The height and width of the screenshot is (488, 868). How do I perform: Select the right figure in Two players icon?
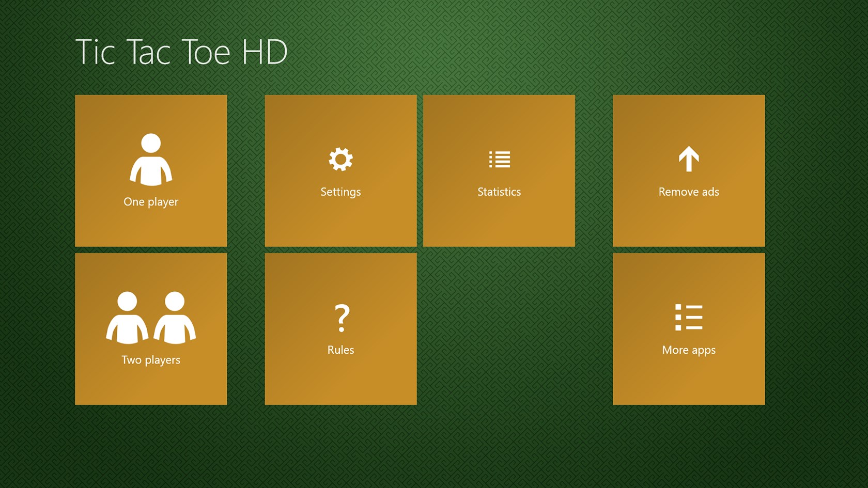(175, 318)
